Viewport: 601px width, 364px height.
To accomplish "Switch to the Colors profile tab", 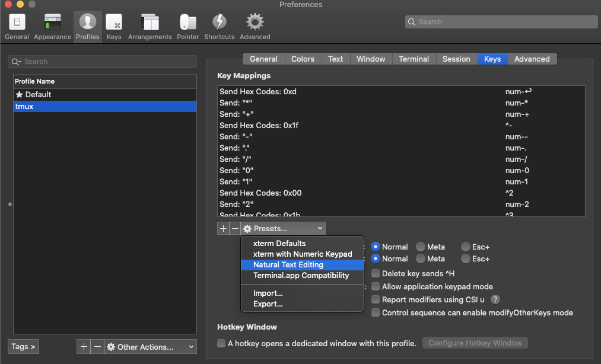I will 303,59.
